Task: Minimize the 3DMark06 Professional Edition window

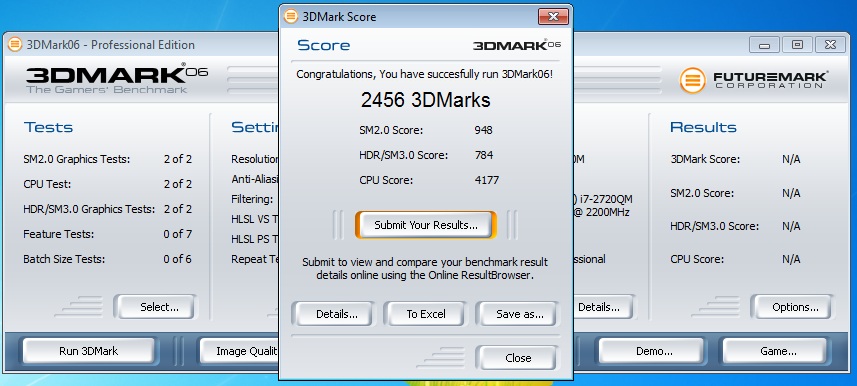Action: [764, 45]
